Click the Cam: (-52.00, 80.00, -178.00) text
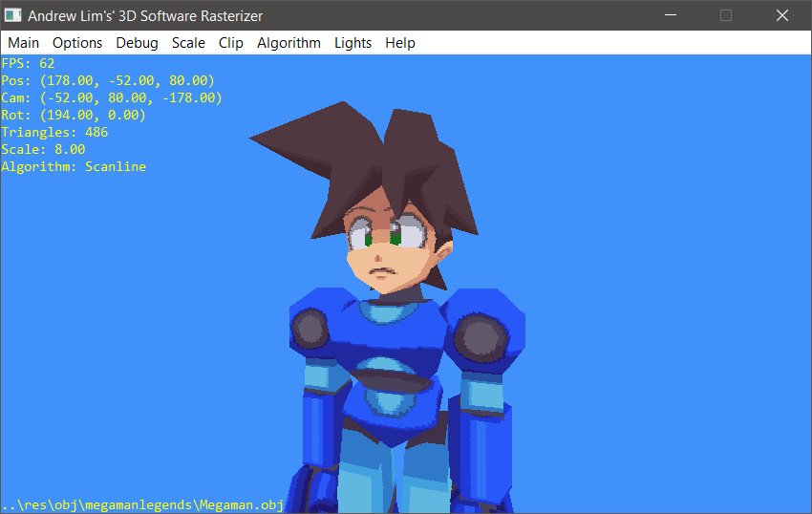Image resolution: width=812 pixels, height=514 pixels. (x=112, y=97)
